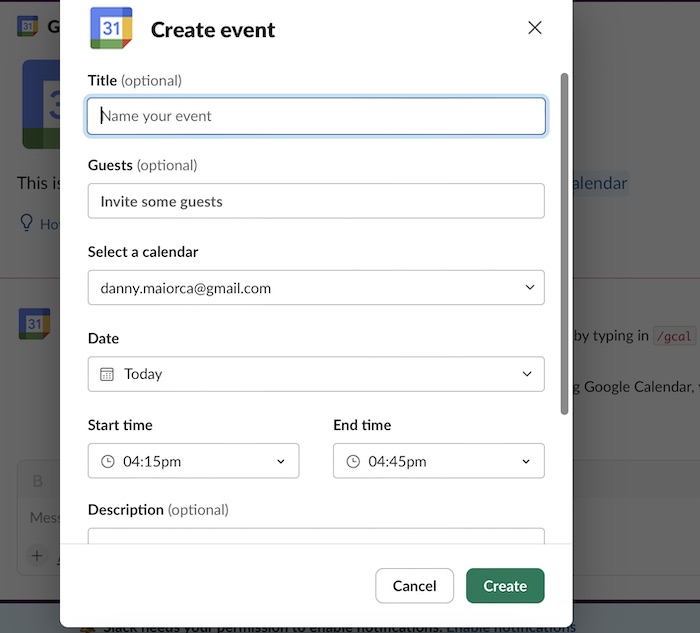Expand calendar dropdown chevron next to gmail address
The image size is (700, 633).
(x=529, y=287)
